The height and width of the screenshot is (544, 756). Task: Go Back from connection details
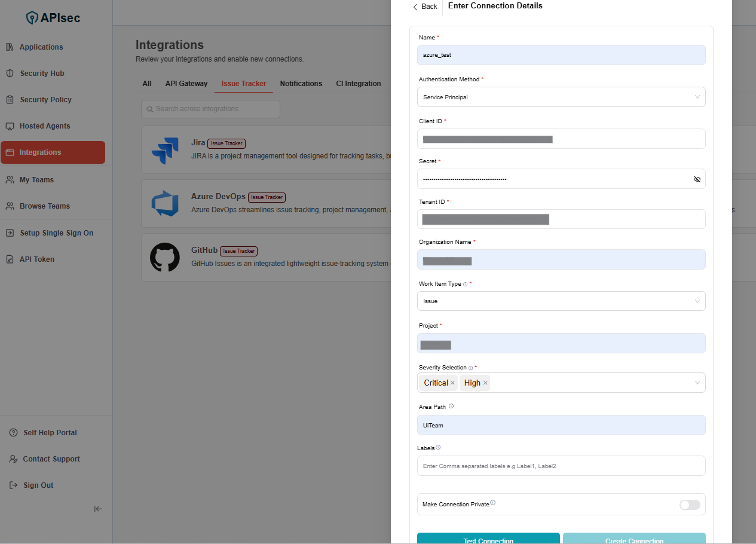pos(425,7)
